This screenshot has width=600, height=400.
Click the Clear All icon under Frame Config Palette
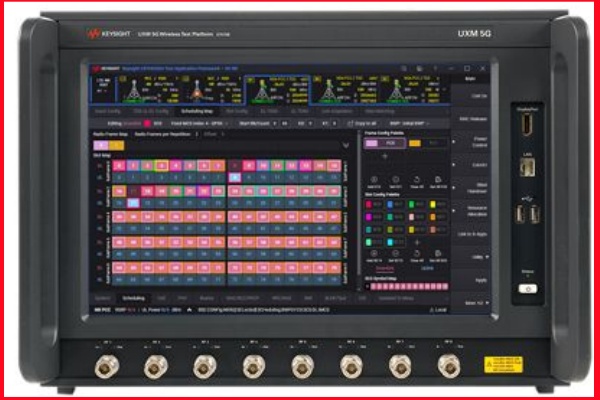pyautogui.click(x=417, y=181)
